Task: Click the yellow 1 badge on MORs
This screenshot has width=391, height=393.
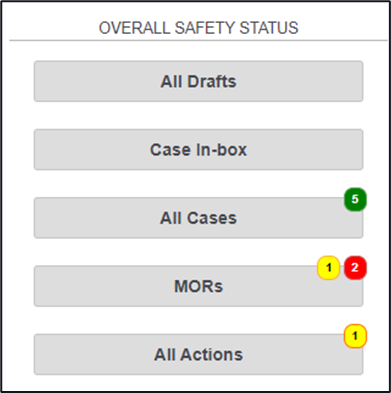Action: coord(328,268)
